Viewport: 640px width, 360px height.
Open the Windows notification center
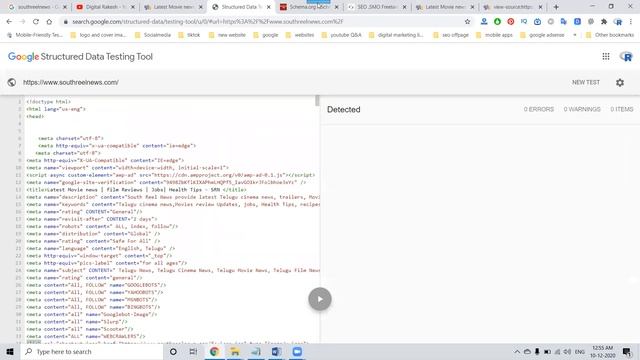click(627, 352)
